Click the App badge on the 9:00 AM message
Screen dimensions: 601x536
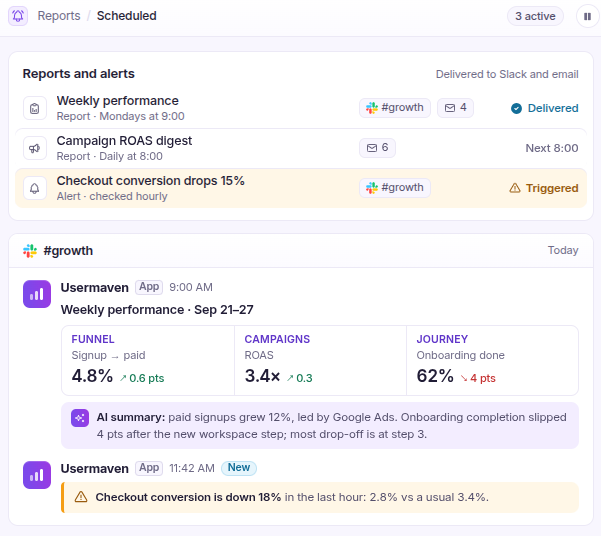click(x=149, y=287)
